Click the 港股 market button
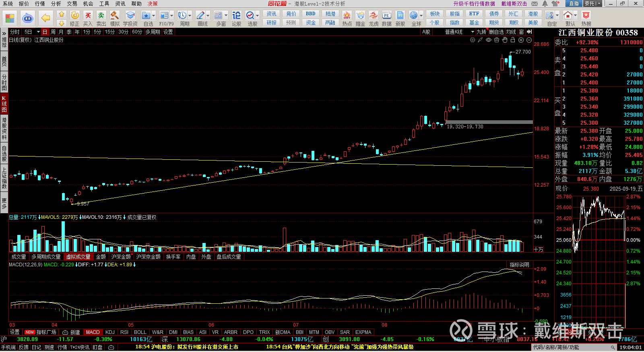The height and width of the screenshot is (352, 644). point(533,14)
